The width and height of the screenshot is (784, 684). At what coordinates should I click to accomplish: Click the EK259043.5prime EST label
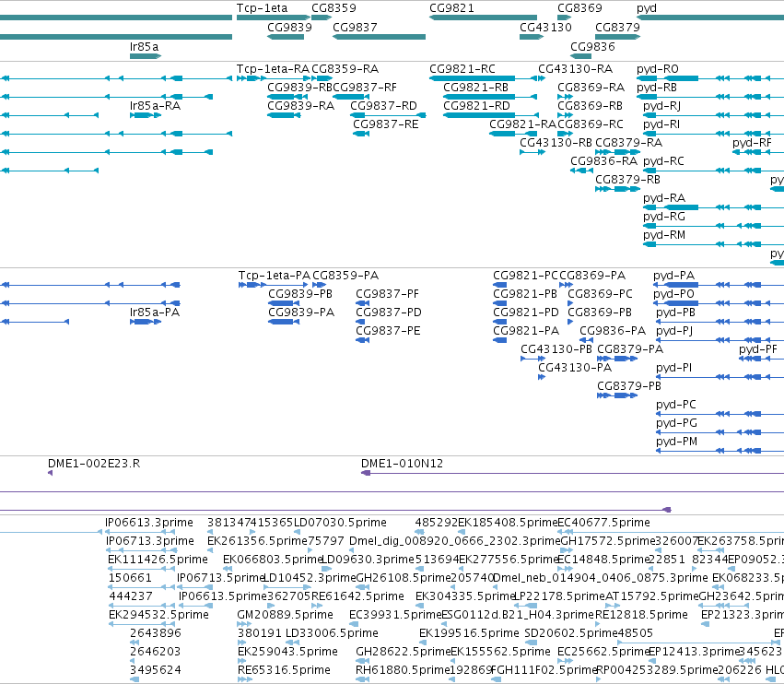click(287, 652)
